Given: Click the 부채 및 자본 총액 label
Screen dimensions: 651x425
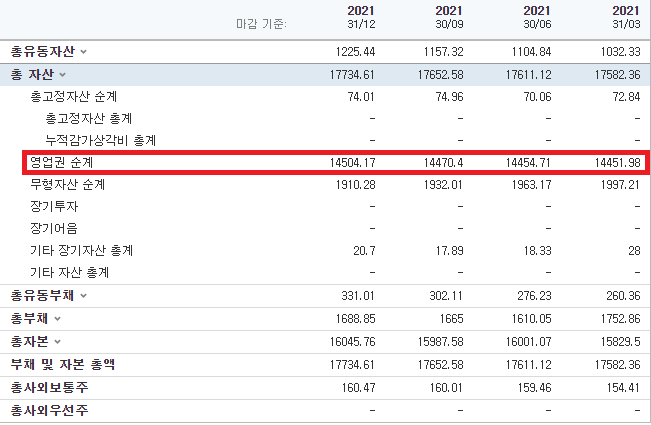Looking at the screenshot, I should click(x=63, y=364).
